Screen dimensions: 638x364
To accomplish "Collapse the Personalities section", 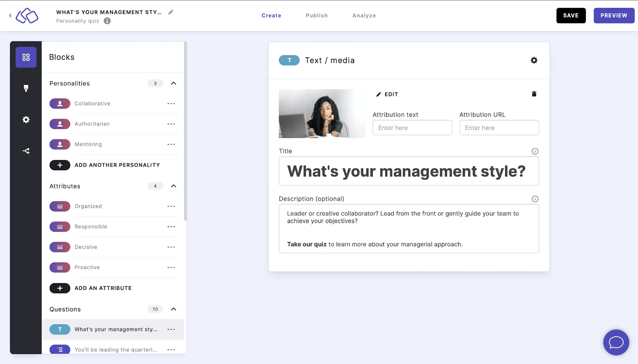I will click(x=173, y=83).
